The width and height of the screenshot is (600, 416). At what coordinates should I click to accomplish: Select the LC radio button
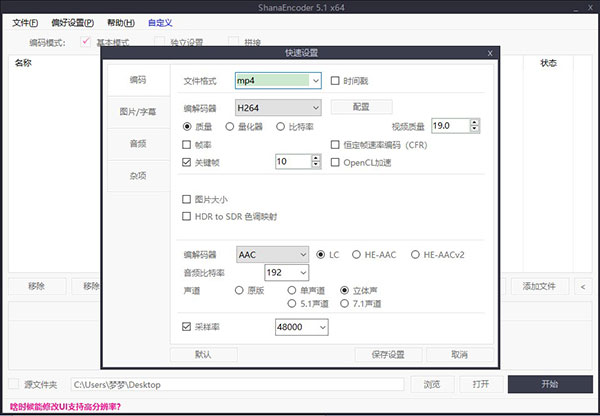(x=321, y=254)
